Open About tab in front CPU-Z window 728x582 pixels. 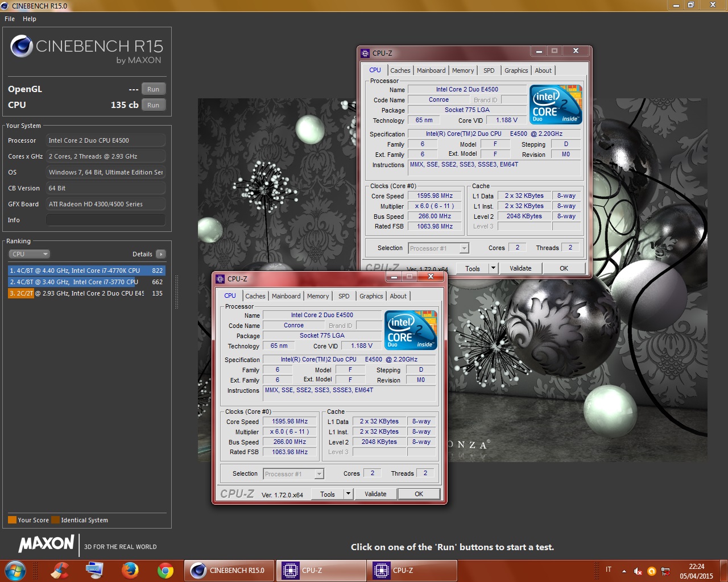coord(398,296)
